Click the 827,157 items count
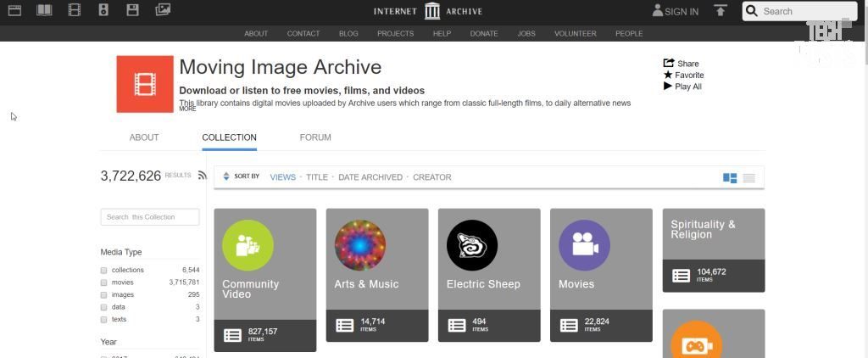 263,332
